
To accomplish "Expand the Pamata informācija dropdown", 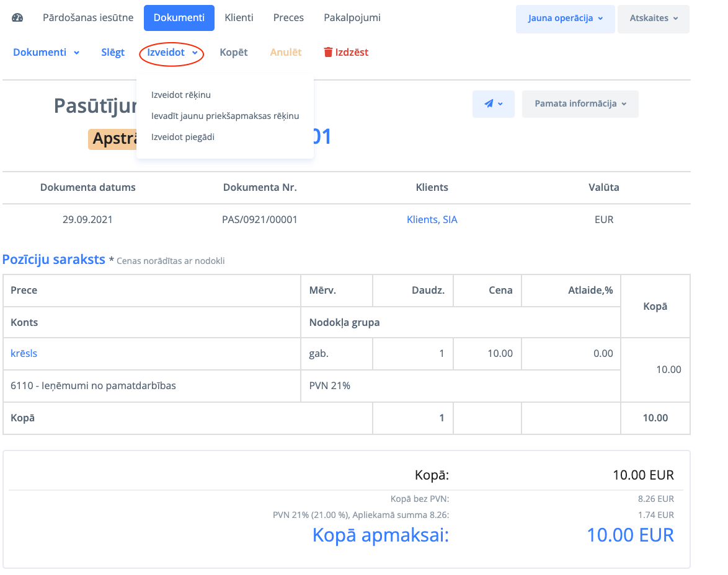I will pos(580,104).
